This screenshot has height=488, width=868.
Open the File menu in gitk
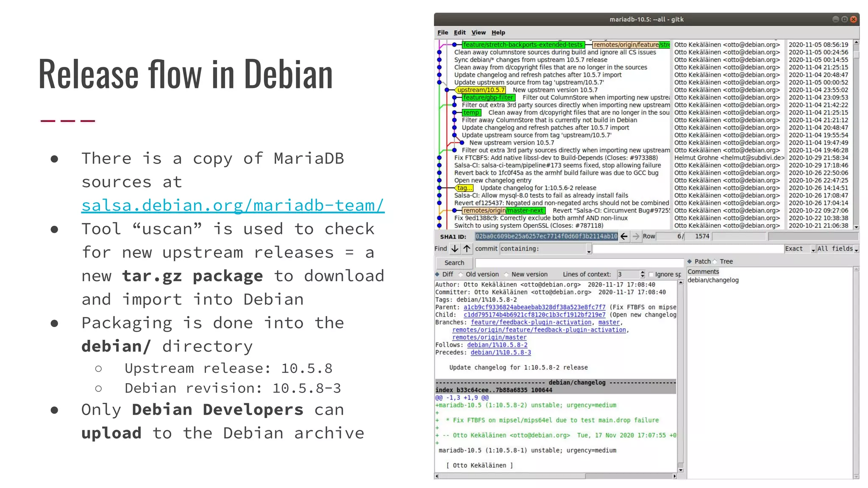pyautogui.click(x=442, y=33)
